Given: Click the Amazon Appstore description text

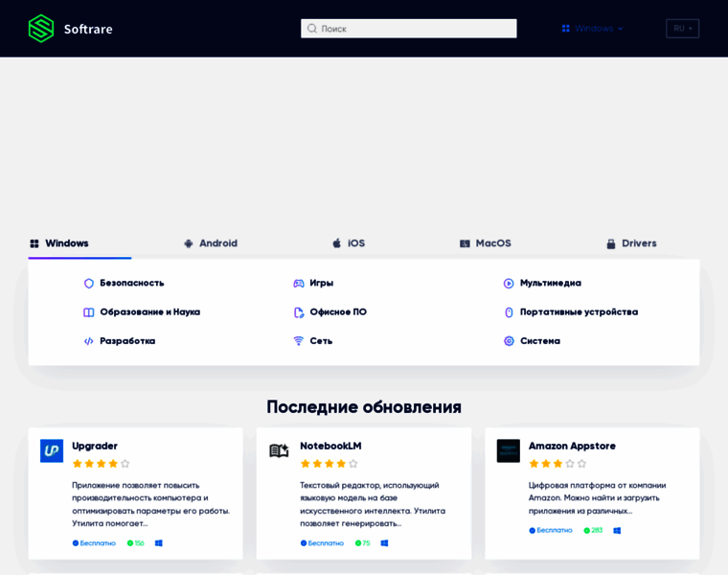Looking at the screenshot, I should point(598,498).
